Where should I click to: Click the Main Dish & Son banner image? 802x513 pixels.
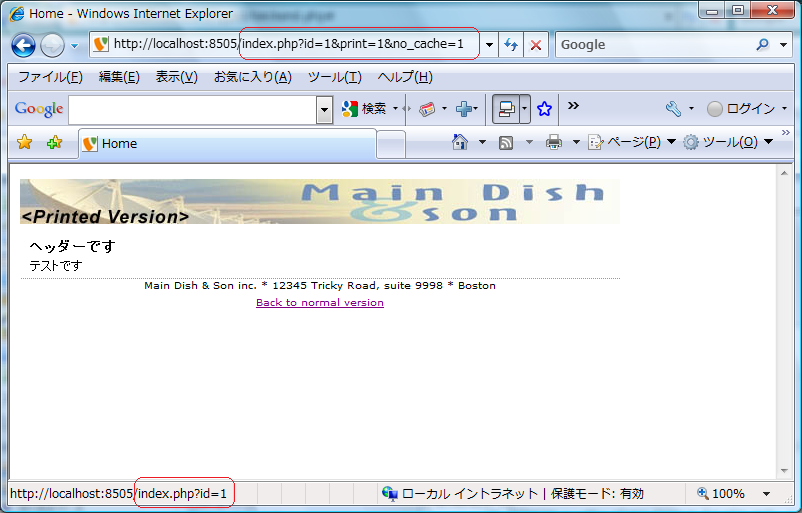point(320,202)
